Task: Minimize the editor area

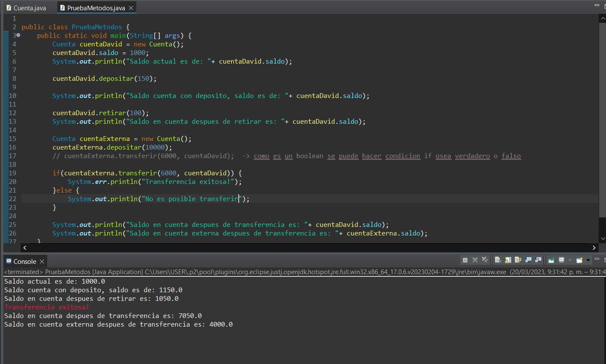Action: pos(597,5)
